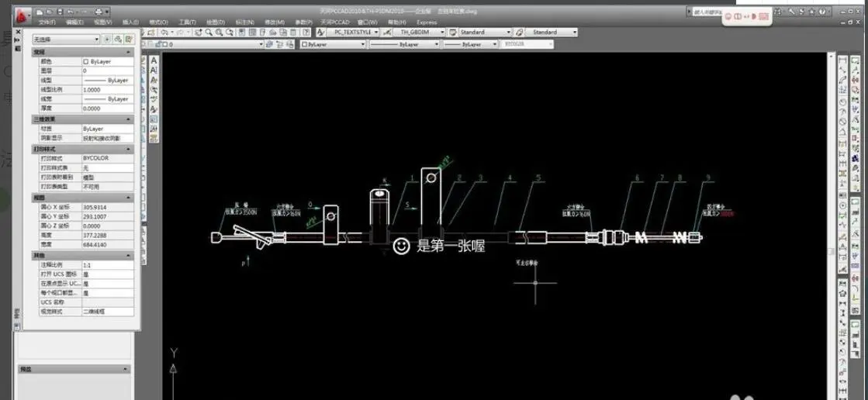Click the Linear dimension icon atop right toolbar

(x=842, y=60)
